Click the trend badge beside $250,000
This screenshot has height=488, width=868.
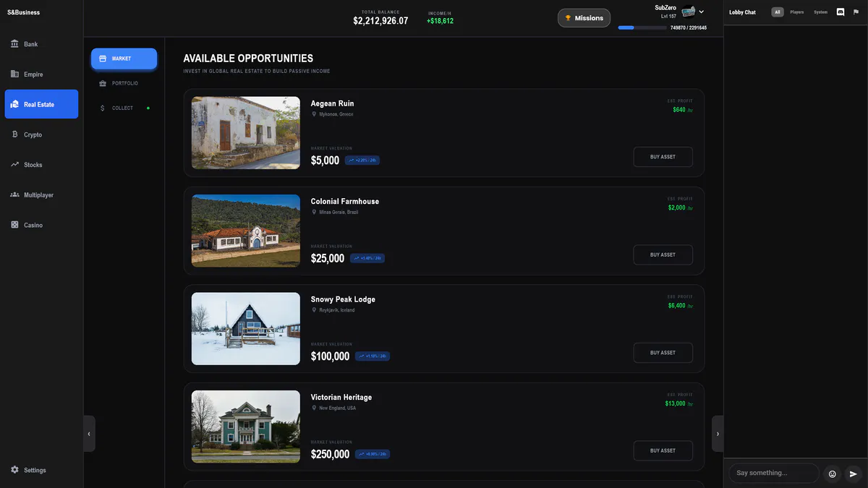373,454
